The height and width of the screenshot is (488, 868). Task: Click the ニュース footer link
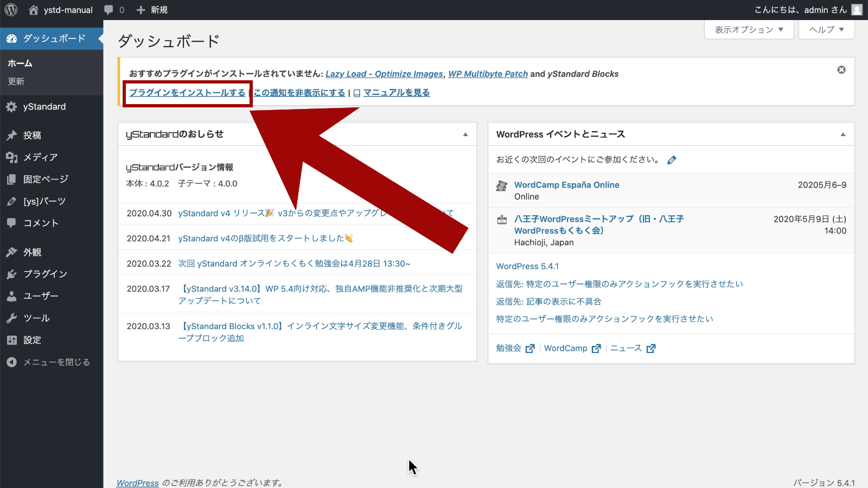coord(626,348)
